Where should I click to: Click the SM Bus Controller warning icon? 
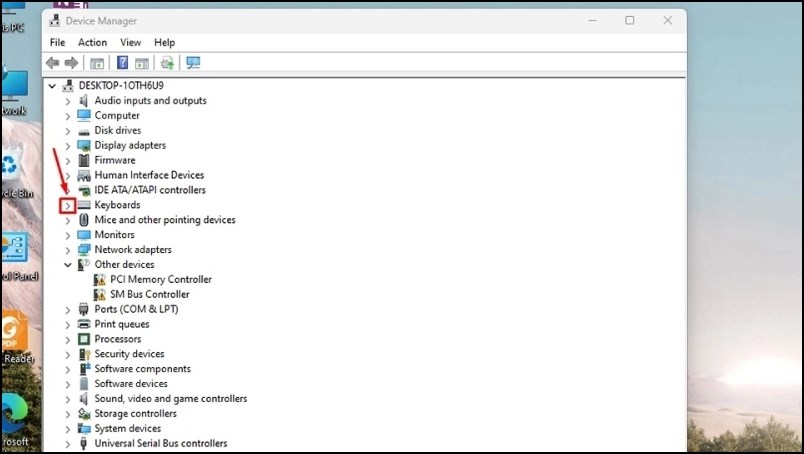99,294
